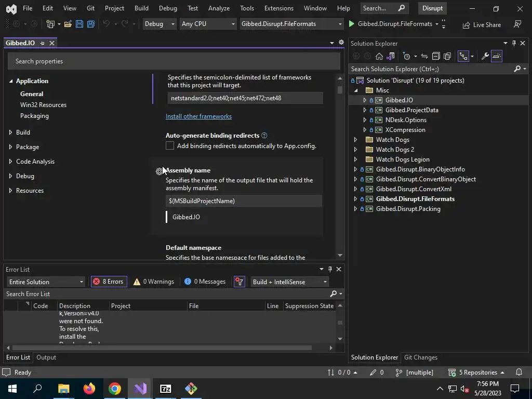Toggle the nested-items view icon in Solution Explorer
This screenshot has width=532, height=399.
coord(463,56)
